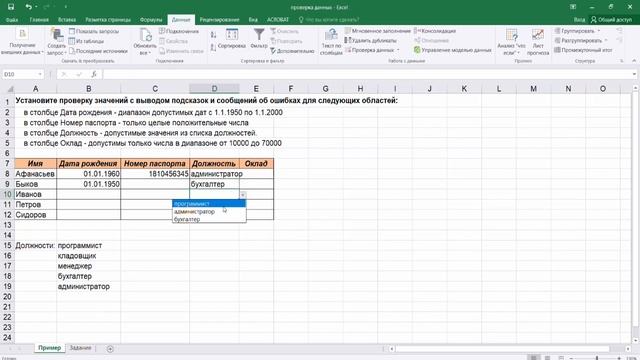
Task: Select администратор in the dropdown list
Action: 209,211
